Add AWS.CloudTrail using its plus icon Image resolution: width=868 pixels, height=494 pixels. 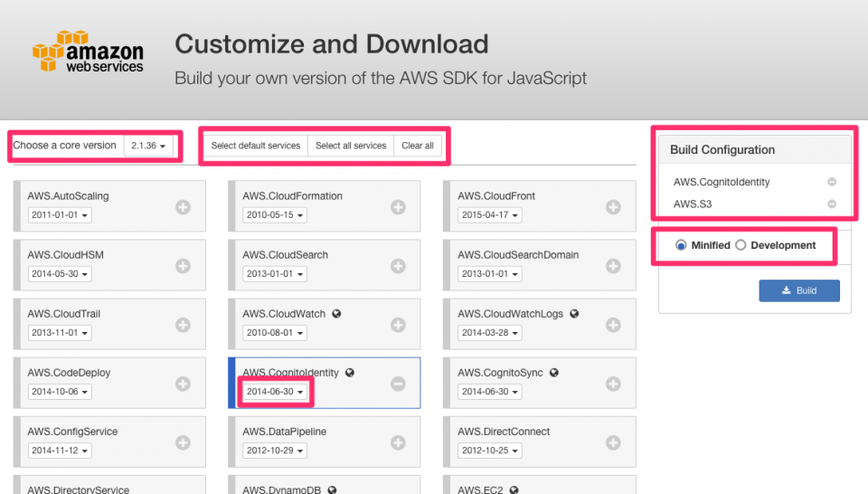[x=184, y=325]
